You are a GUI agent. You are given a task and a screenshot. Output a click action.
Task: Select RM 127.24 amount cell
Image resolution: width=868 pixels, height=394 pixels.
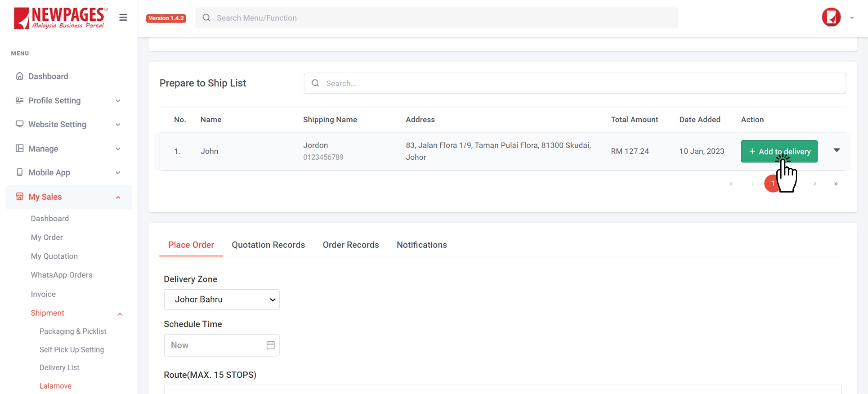point(630,151)
